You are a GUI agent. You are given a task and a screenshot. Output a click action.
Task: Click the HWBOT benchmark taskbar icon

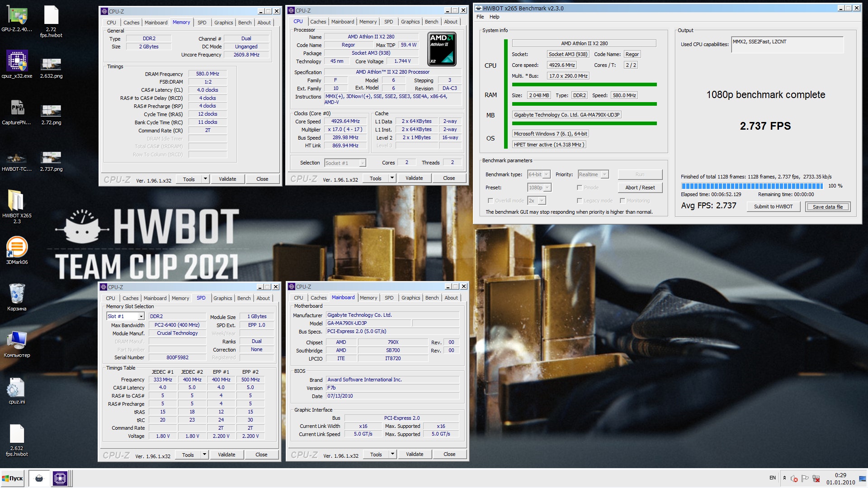coord(39,478)
